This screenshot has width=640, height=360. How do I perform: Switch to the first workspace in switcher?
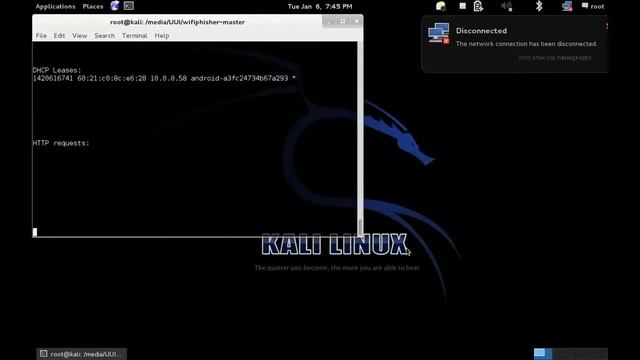(543, 353)
